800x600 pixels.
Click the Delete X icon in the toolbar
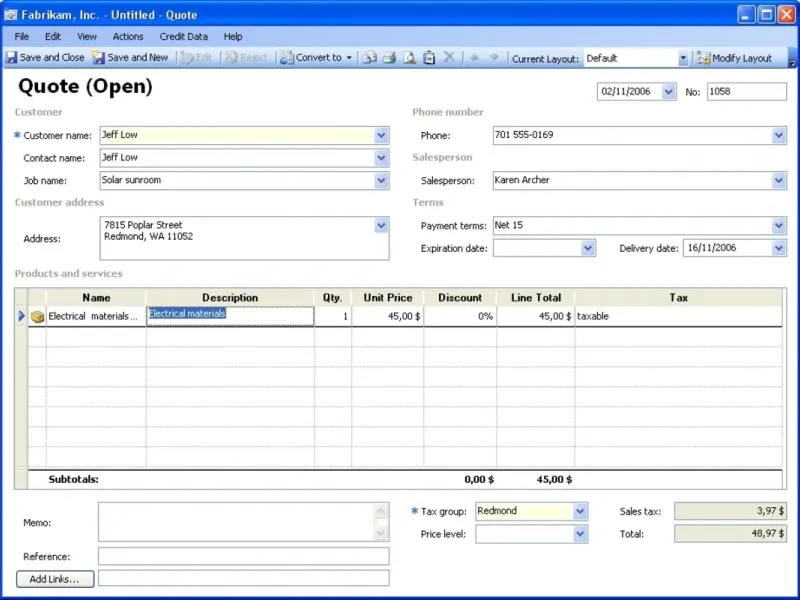coord(449,58)
